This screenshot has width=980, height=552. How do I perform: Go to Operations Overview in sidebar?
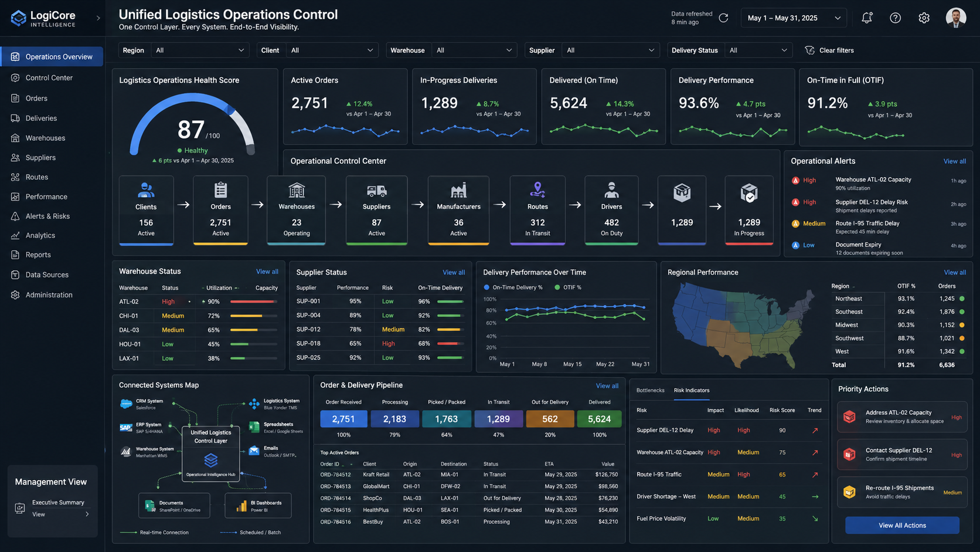pos(52,57)
